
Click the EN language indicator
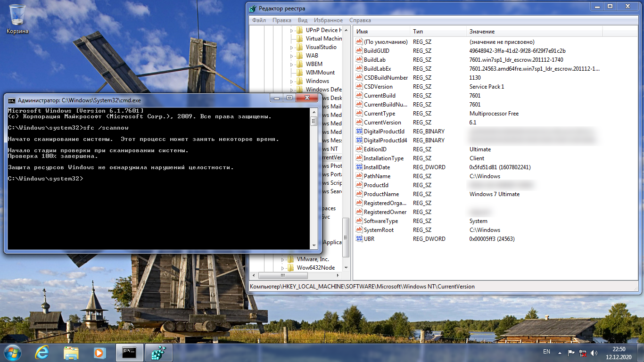point(546,352)
